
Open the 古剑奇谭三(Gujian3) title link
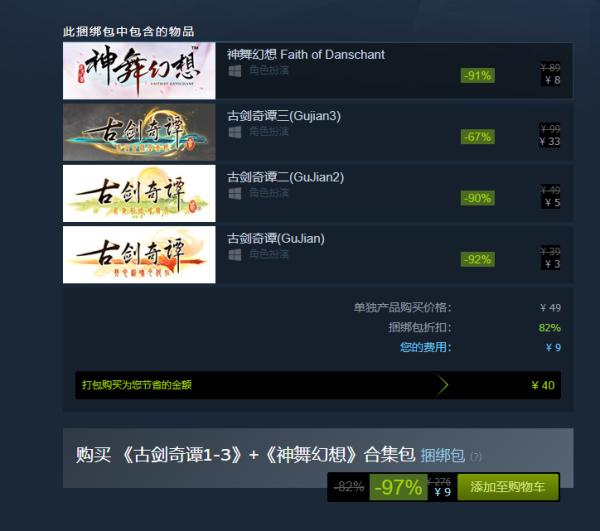[x=284, y=116]
